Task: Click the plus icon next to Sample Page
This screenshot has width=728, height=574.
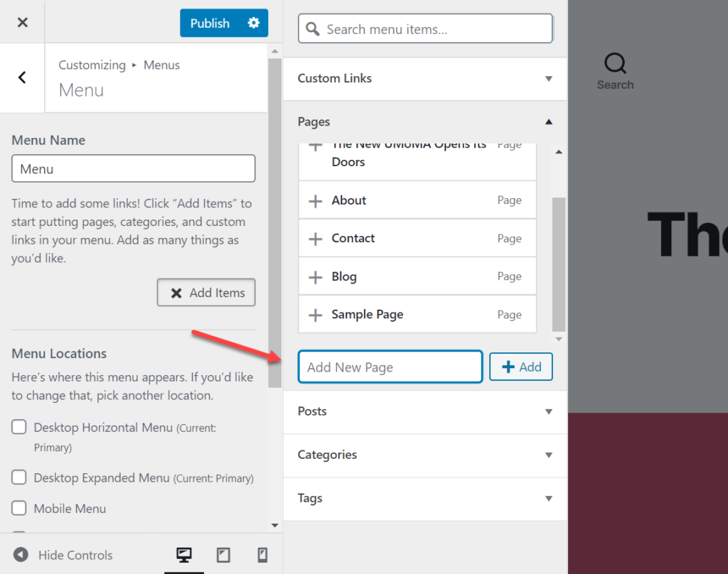Action: (315, 315)
